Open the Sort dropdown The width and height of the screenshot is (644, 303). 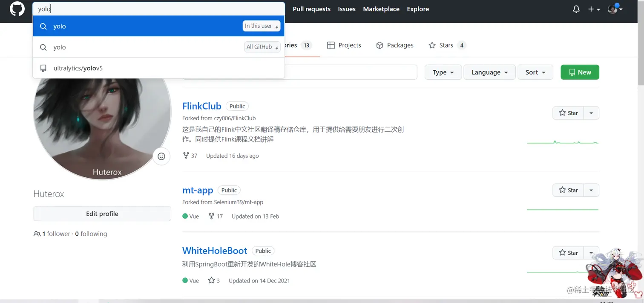[x=535, y=72]
